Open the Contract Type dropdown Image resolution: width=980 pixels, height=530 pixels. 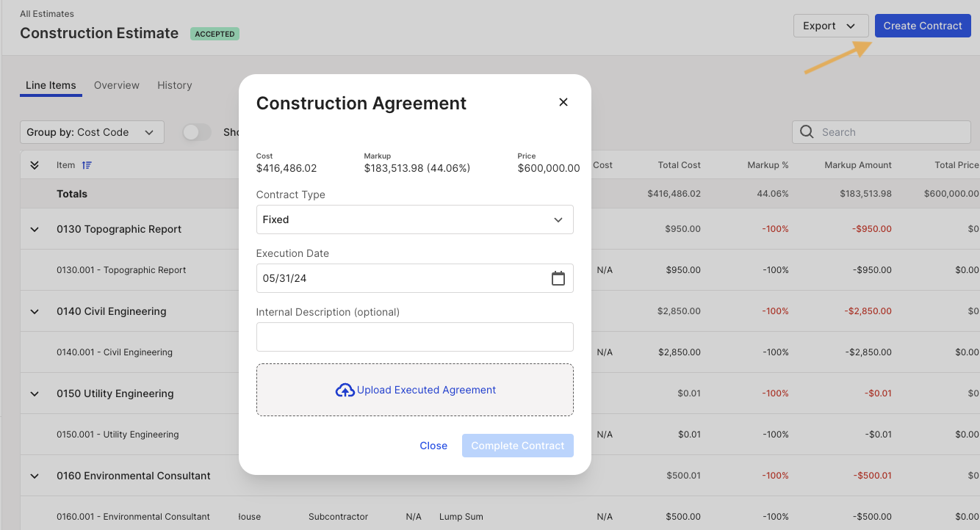tap(414, 219)
